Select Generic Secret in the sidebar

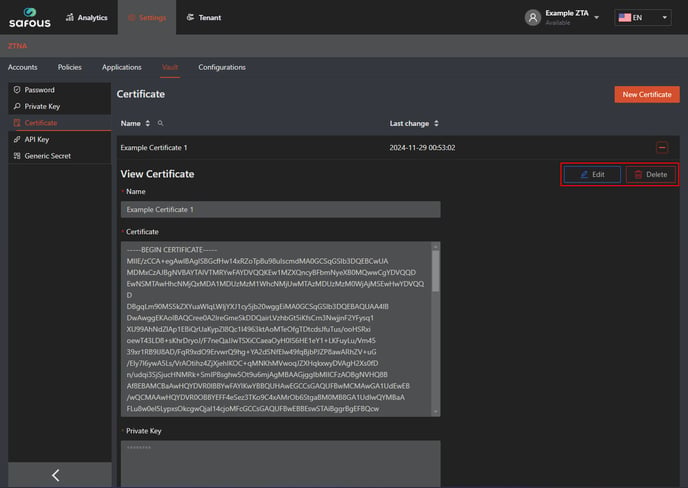click(x=47, y=156)
